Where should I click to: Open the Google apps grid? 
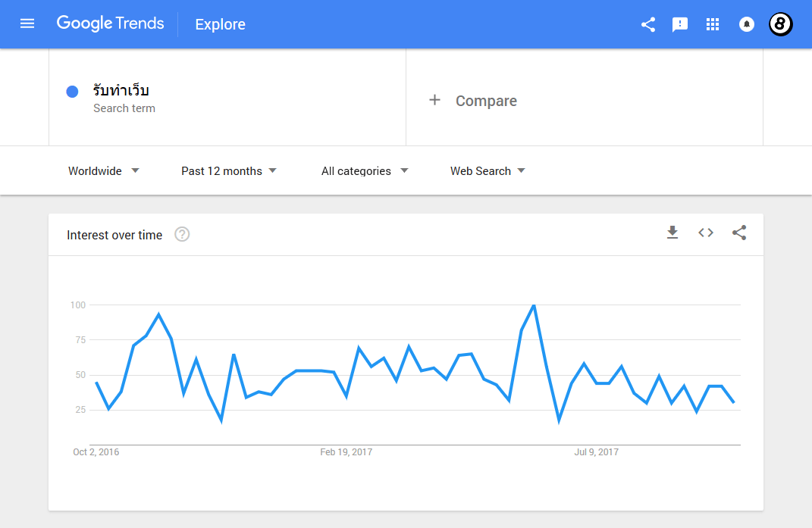[x=712, y=24]
